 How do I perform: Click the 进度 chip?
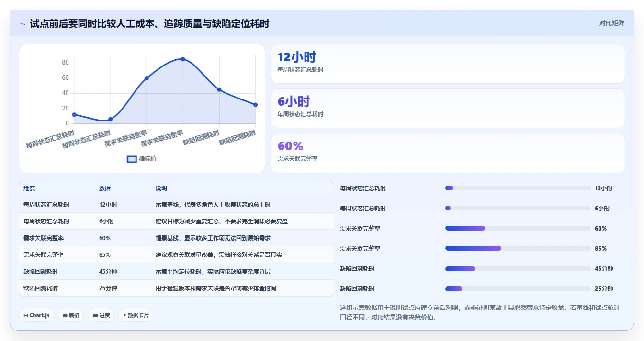(101, 315)
